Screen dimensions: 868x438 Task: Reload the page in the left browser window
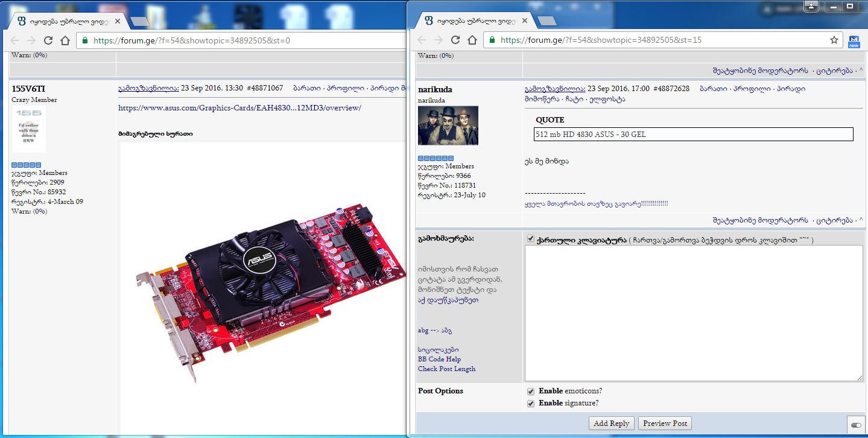(48, 40)
